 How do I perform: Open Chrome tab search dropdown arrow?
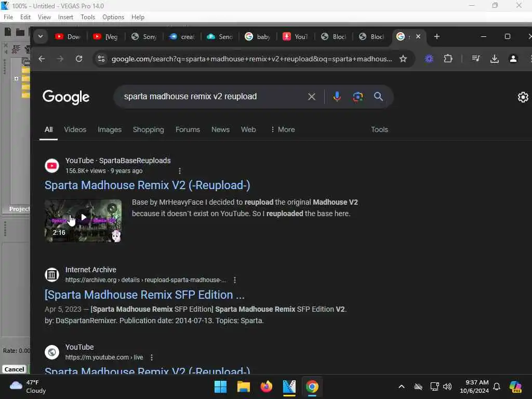(41, 36)
